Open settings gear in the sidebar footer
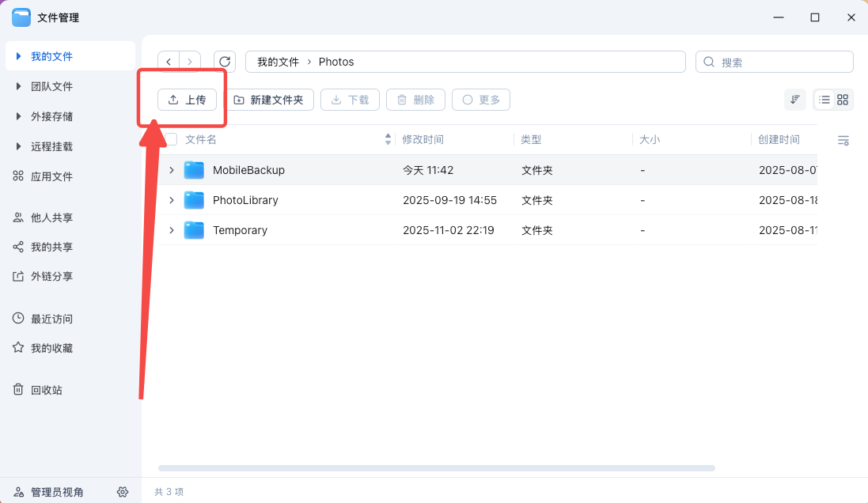868x503 pixels. [x=123, y=492]
